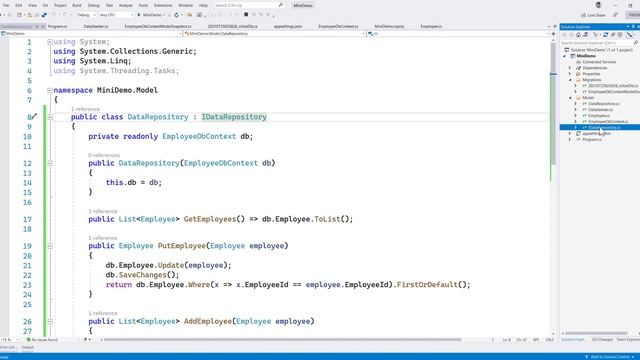Open the Extensions menu
Viewport: 640px width, 360px height.
[x=163, y=5]
